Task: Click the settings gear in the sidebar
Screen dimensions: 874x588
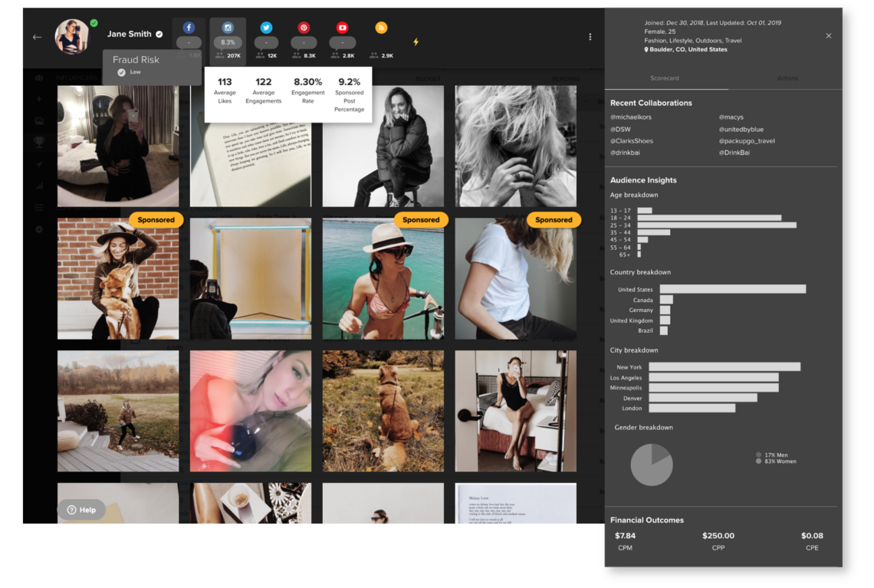Action: 38,227
